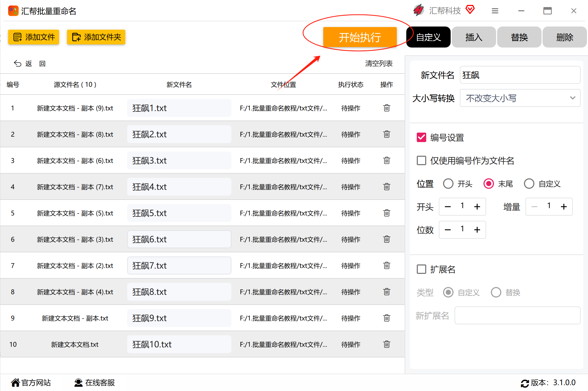Enable 仅使用编号作为文件名 checkbox

(x=421, y=160)
